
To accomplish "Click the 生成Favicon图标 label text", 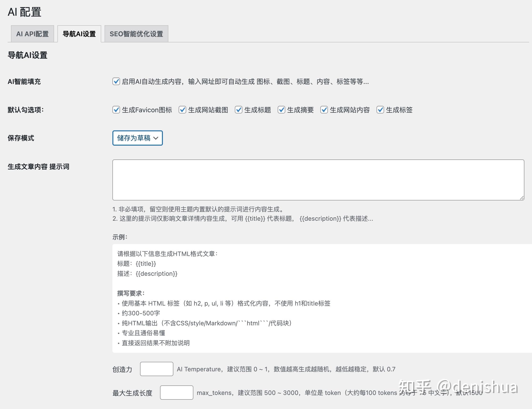I will pos(147,110).
